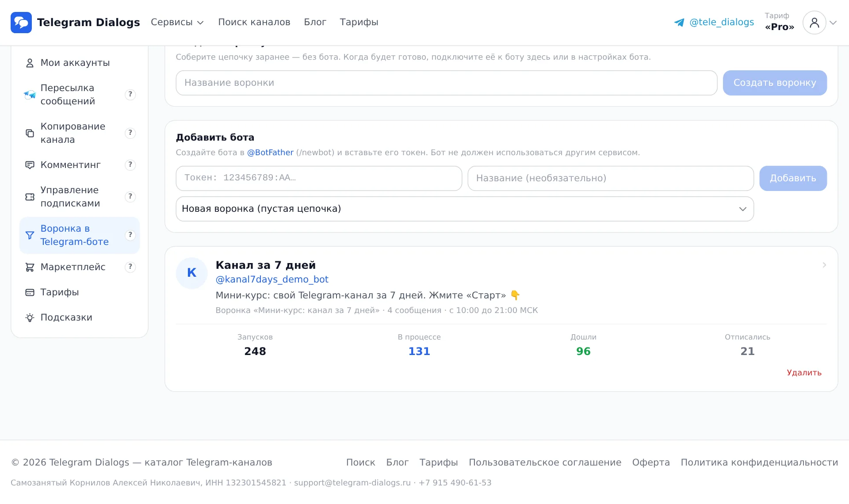
Task: Click the Маркетплейс cart icon
Action: 30,267
